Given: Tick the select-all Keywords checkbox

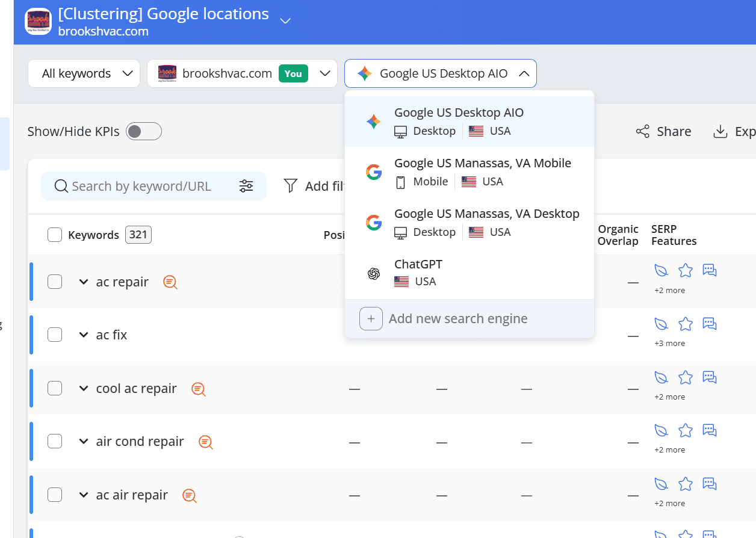Looking at the screenshot, I should (55, 235).
